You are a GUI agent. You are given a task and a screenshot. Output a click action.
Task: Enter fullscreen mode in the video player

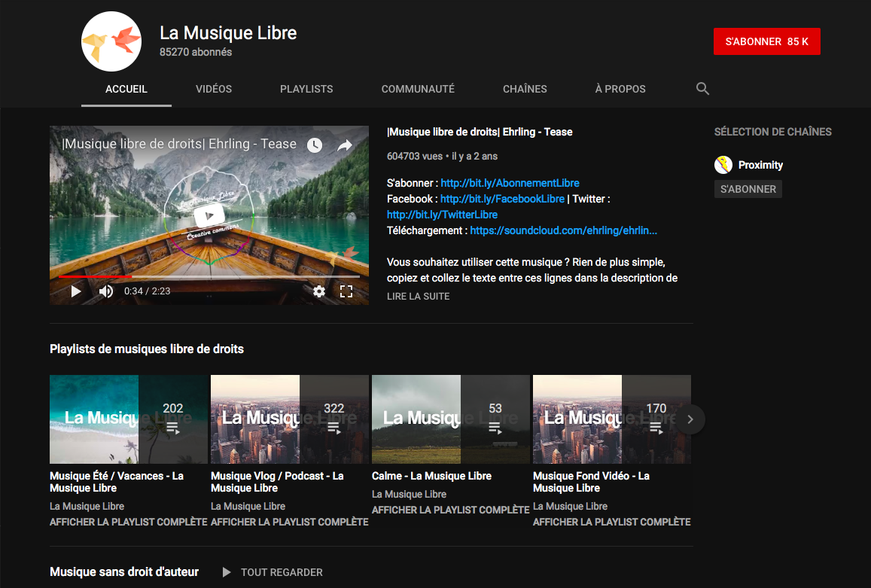coord(346,291)
